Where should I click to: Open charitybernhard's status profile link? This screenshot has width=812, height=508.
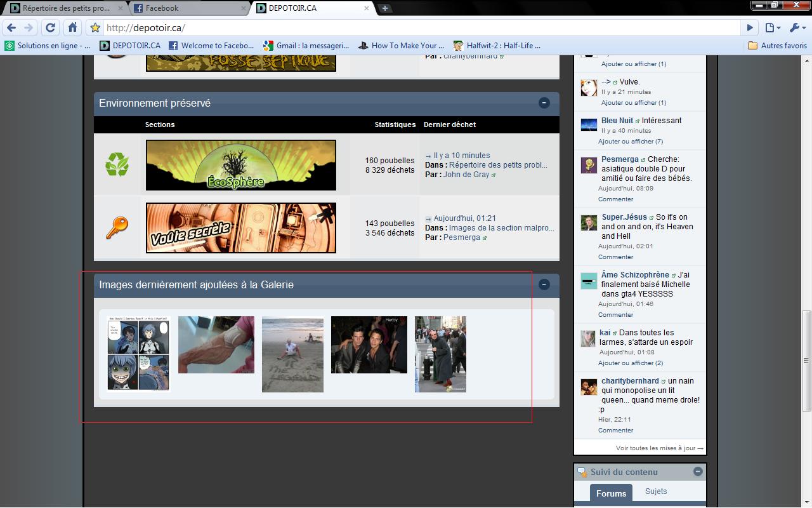tap(630, 381)
